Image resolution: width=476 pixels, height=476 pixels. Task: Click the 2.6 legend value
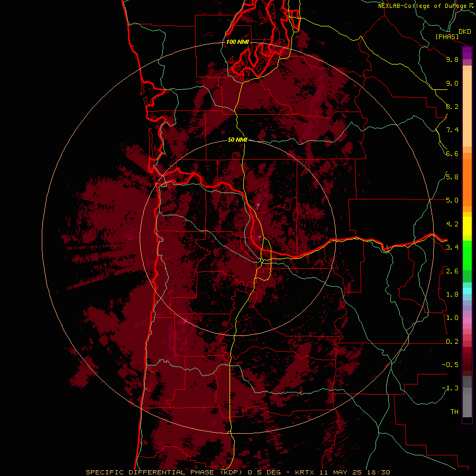452,271
